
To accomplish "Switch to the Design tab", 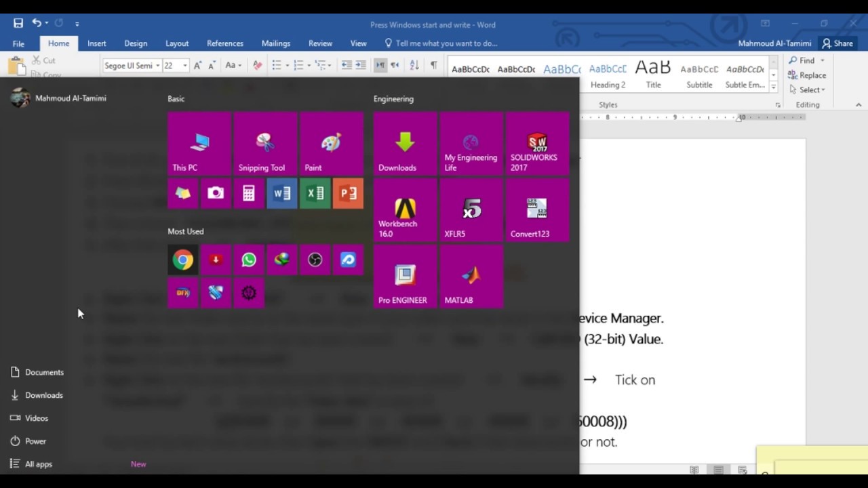I will click(136, 43).
